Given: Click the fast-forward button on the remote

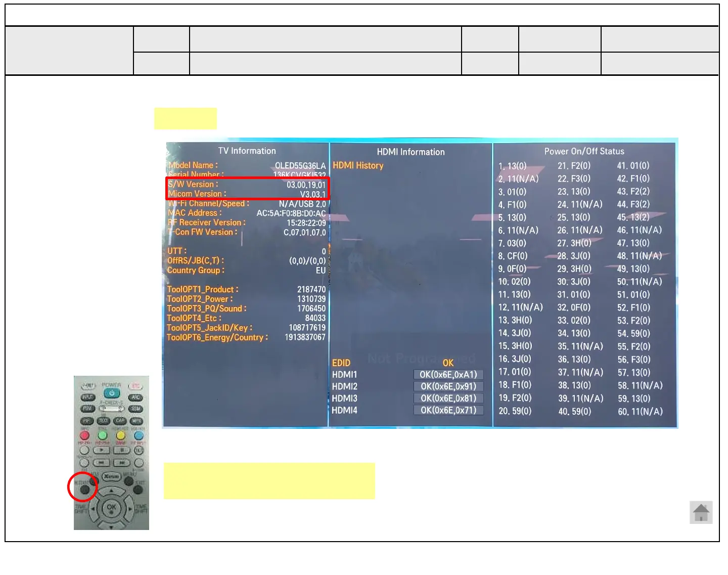Looking at the screenshot, I should [x=122, y=462].
